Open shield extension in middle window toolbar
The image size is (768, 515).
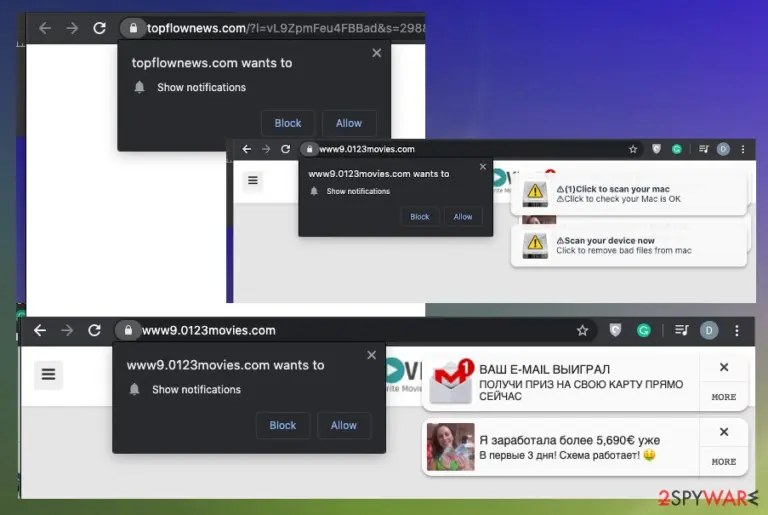[x=656, y=149]
